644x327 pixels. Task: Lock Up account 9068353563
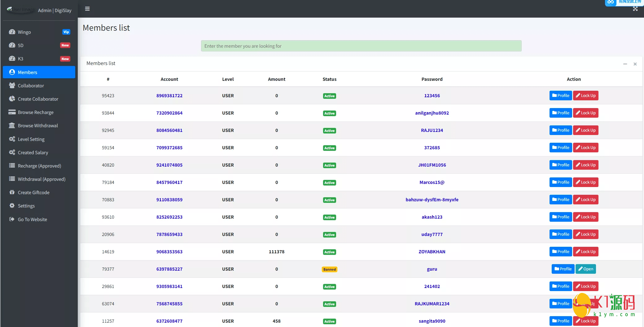point(585,252)
